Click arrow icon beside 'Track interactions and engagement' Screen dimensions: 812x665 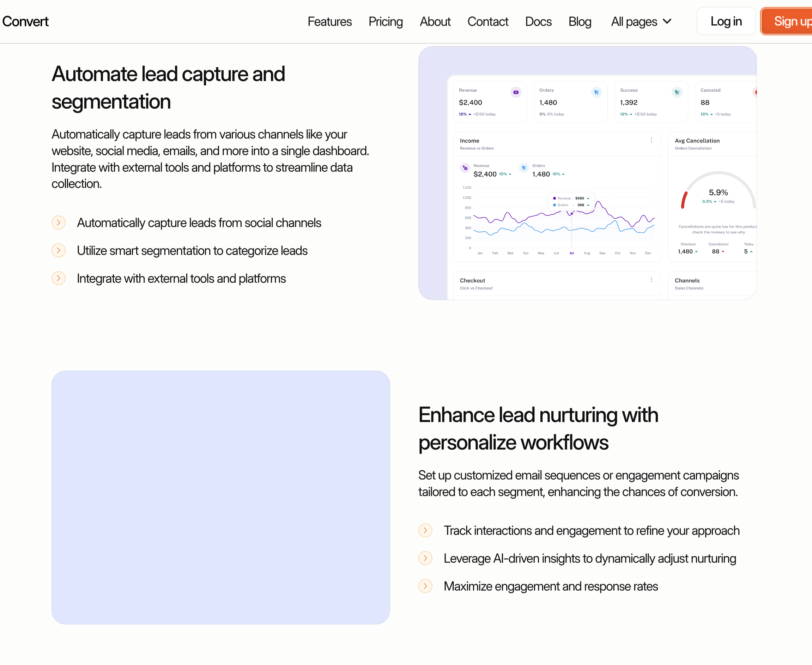(425, 531)
